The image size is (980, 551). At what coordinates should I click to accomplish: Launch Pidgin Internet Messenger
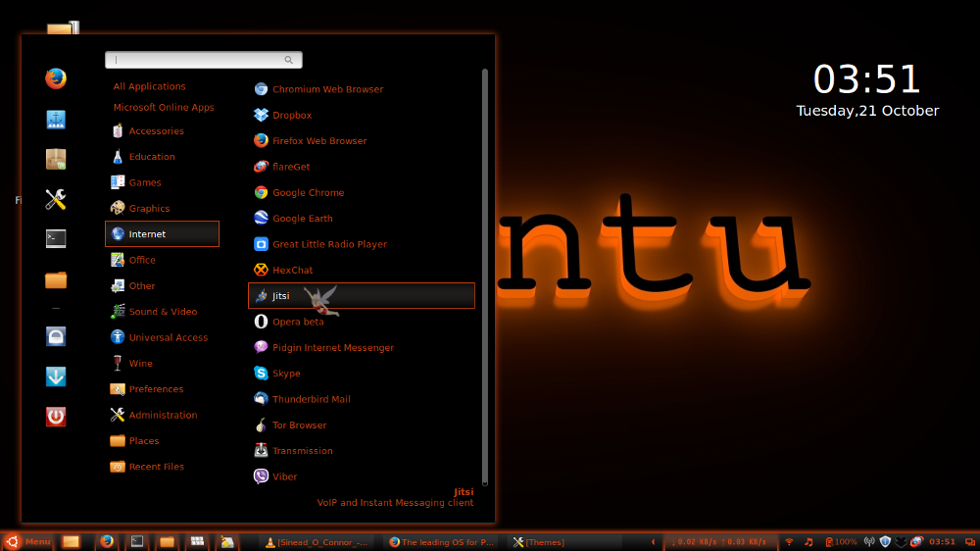click(x=362, y=347)
